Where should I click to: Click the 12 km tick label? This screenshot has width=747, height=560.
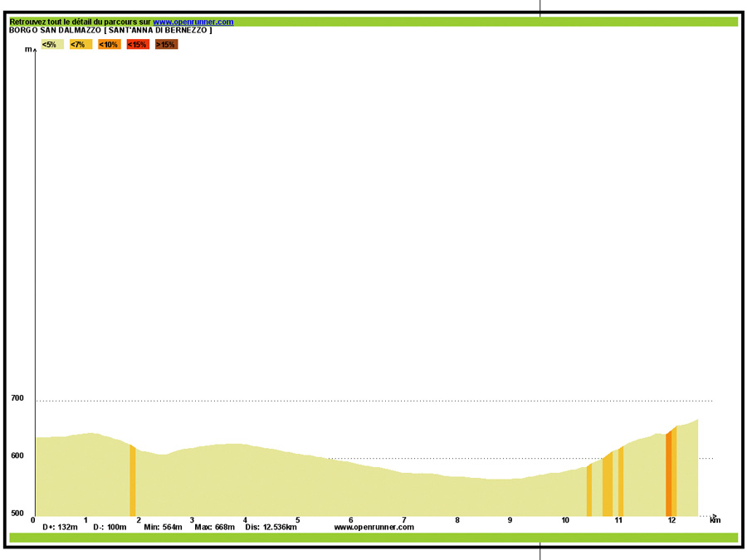(x=671, y=520)
